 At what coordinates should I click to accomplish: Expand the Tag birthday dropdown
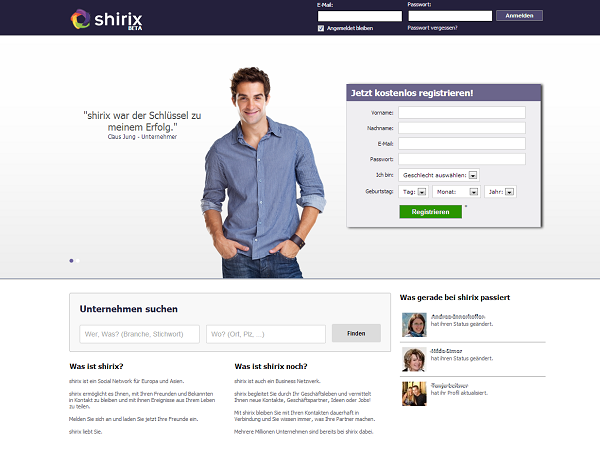(x=413, y=192)
